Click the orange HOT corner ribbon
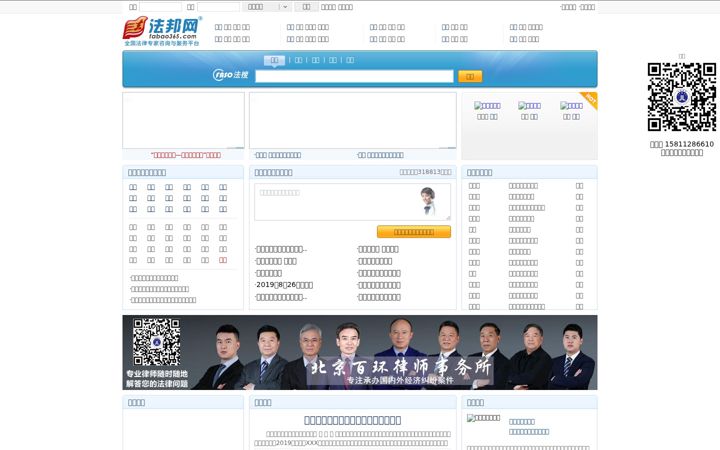 tap(589, 100)
